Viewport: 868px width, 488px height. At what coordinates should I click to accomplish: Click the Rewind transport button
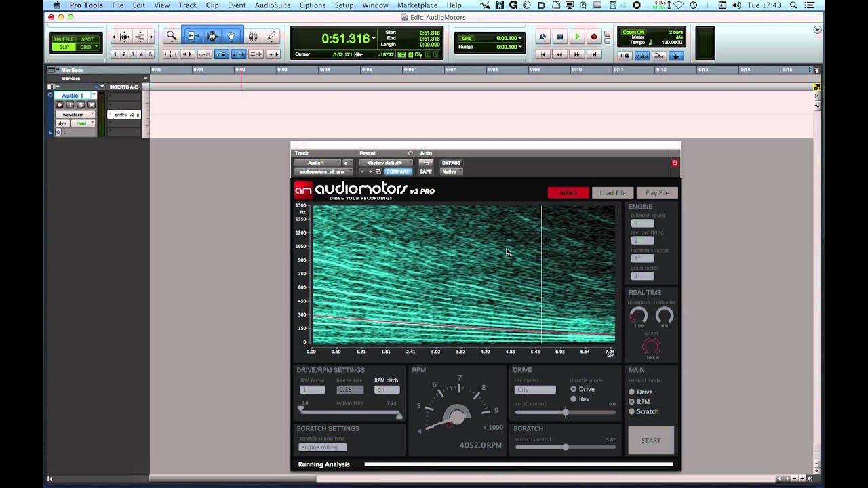click(x=559, y=54)
